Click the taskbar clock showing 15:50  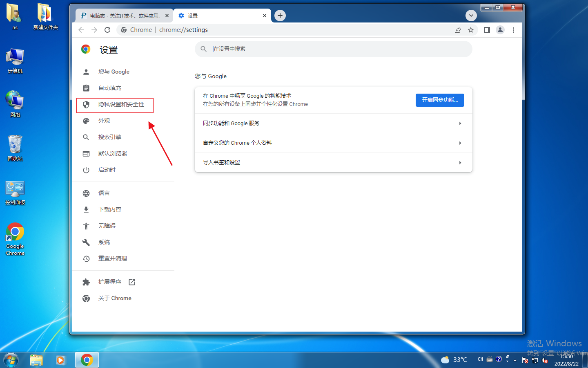click(x=566, y=360)
